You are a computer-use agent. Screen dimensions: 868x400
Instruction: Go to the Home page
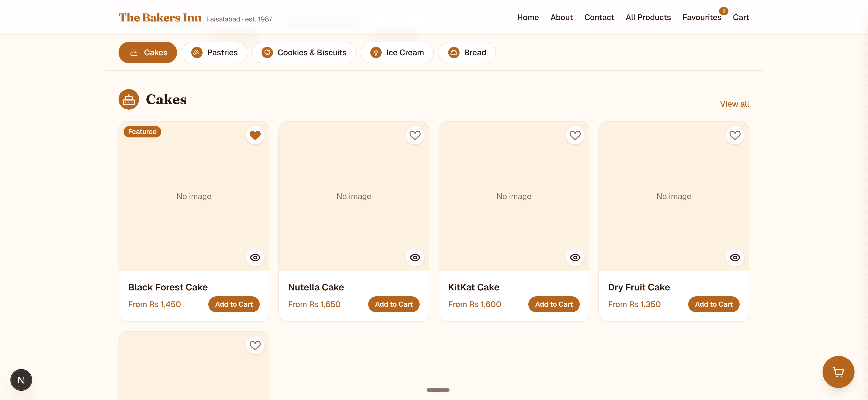pyautogui.click(x=528, y=18)
